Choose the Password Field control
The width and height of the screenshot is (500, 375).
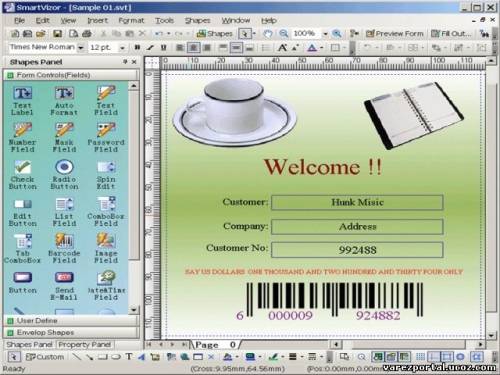click(x=106, y=137)
